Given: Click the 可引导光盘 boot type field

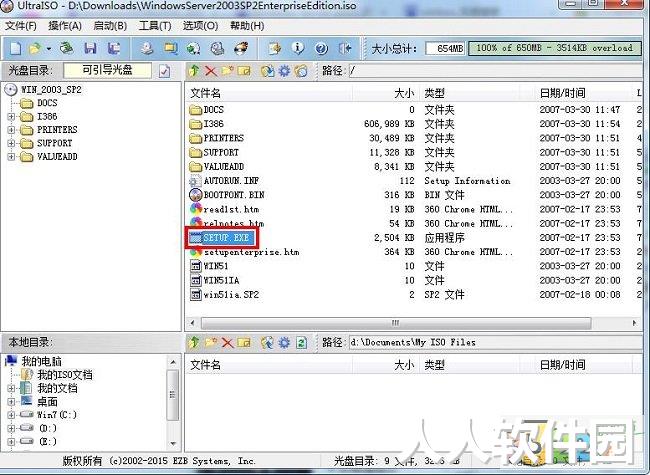Looking at the screenshot, I should coord(107,70).
